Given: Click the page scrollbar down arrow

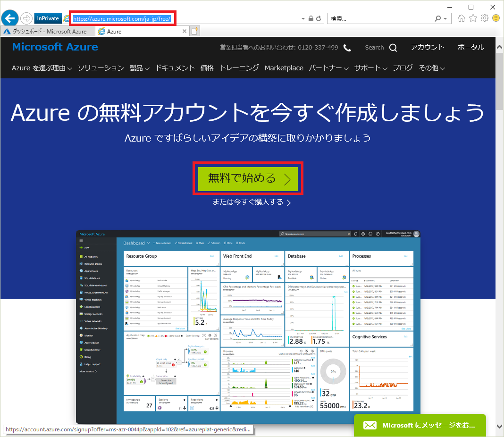Looking at the screenshot, I should click(499, 427).
